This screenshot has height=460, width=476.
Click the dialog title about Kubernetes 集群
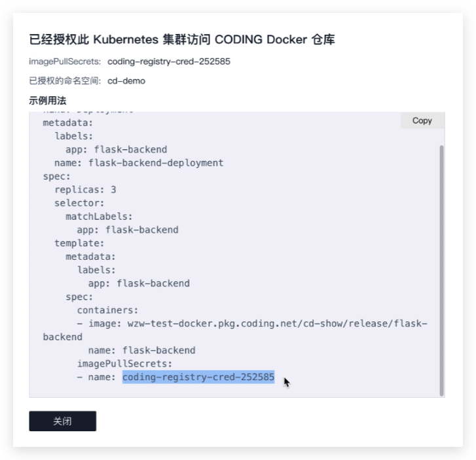click(182, 39)
